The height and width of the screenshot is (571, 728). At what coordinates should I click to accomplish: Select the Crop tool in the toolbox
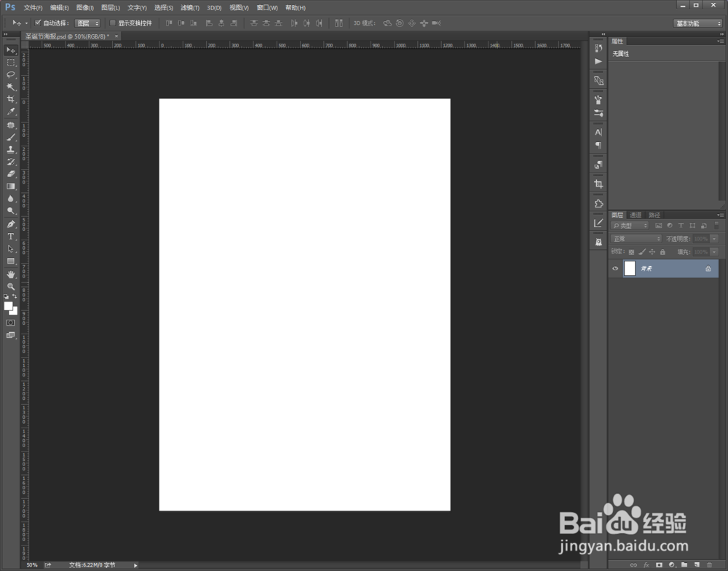pos(10,99)
